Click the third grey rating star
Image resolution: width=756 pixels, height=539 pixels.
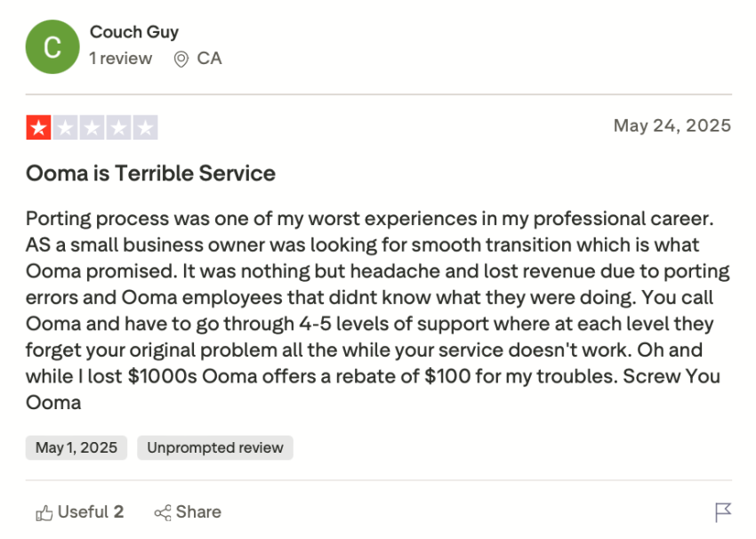coord(92,127)
